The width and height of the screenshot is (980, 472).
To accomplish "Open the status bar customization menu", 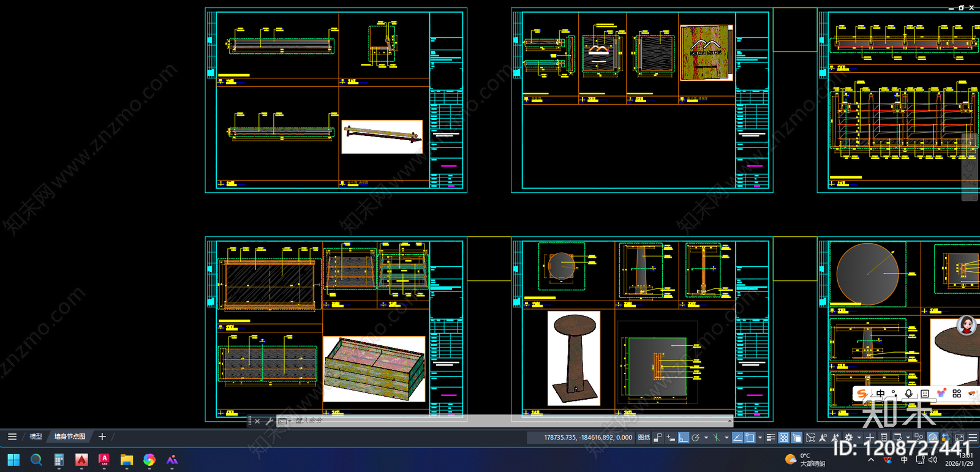I will coord(973,438).
